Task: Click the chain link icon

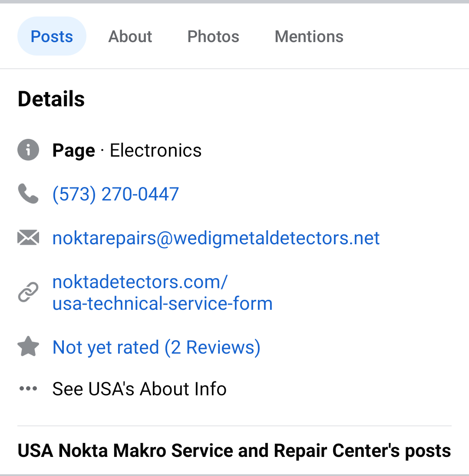Action: point(28,292)
